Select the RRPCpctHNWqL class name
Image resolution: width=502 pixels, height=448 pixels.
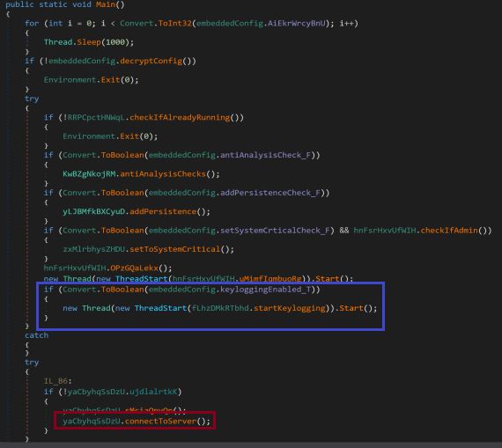pyautogui.click(x=96, y=117)
